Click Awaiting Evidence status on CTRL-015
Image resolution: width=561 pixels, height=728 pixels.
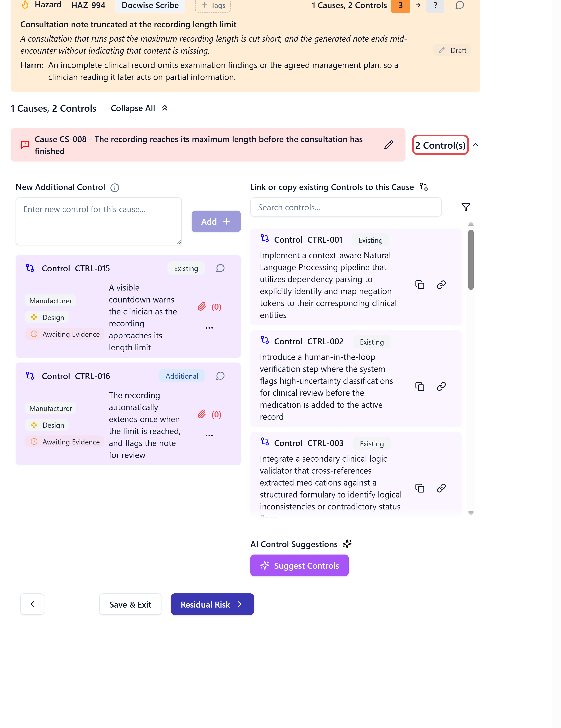(65, 334)
